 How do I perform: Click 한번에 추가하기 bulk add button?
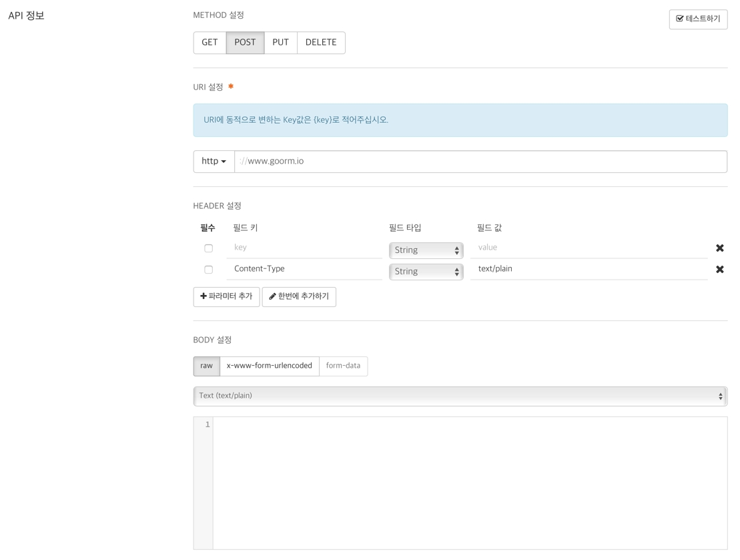tap(299, 297)
